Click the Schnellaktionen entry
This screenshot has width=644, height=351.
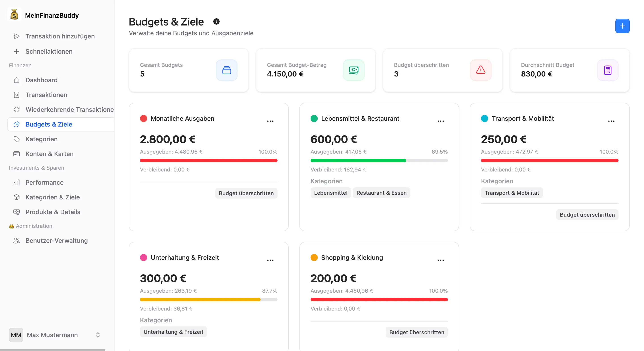(49, 51)
